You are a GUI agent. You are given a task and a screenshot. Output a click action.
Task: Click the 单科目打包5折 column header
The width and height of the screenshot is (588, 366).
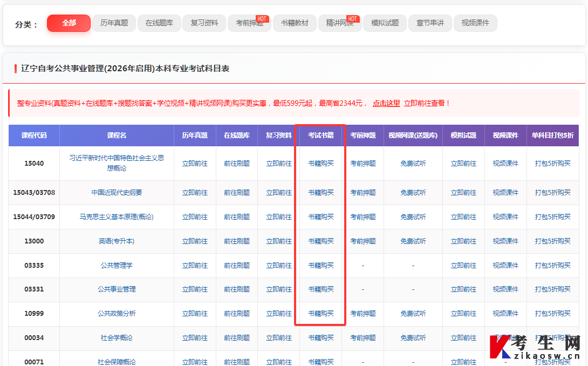coord(553,135)
